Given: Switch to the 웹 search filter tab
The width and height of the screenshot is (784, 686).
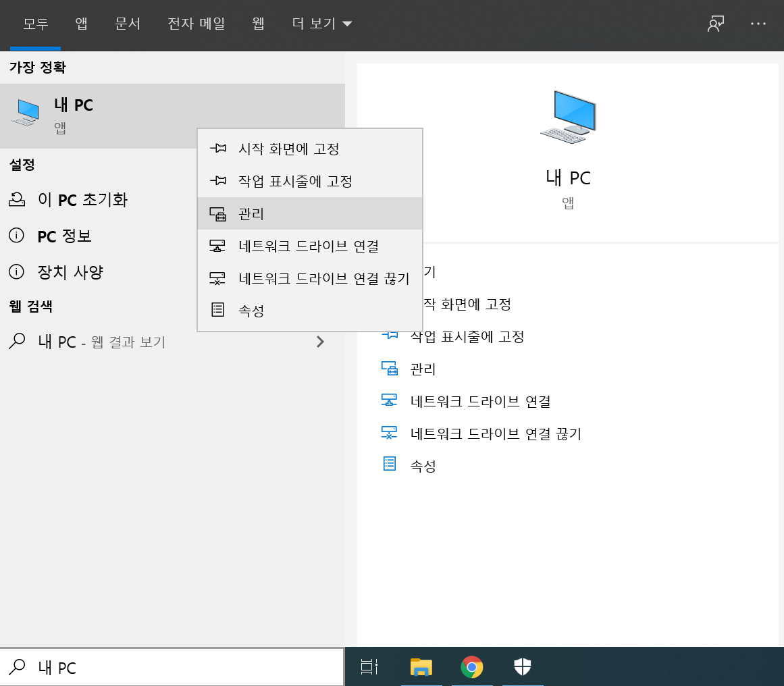Looking at the screenshot, I should 258,23.
